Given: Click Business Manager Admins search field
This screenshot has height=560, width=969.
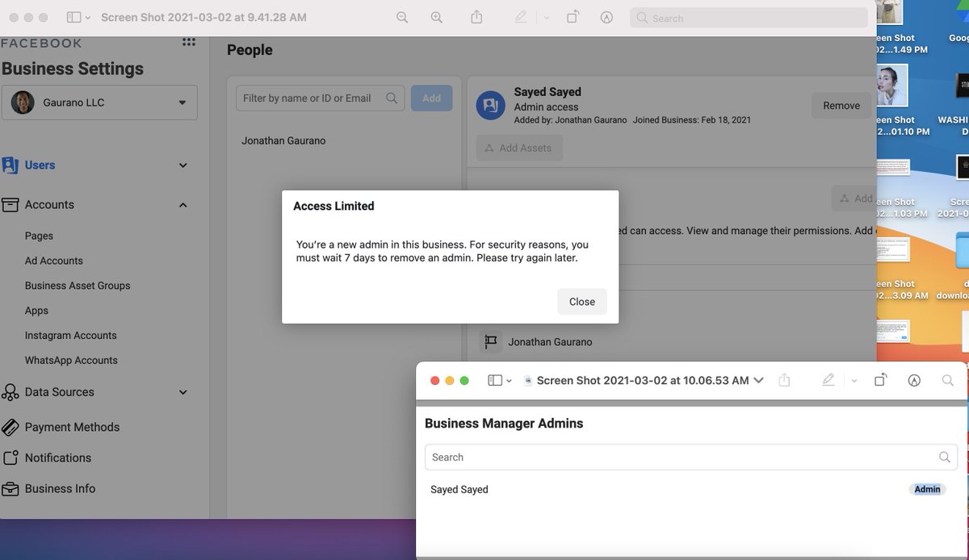Looking at the screenshot, I should coord(690,457).
